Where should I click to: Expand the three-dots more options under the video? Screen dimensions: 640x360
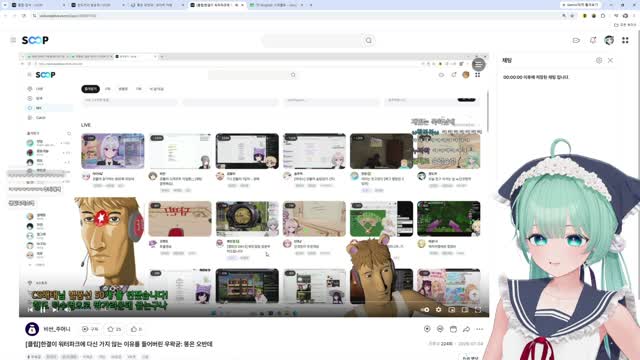pyautogui.click(x=480, y=329)
